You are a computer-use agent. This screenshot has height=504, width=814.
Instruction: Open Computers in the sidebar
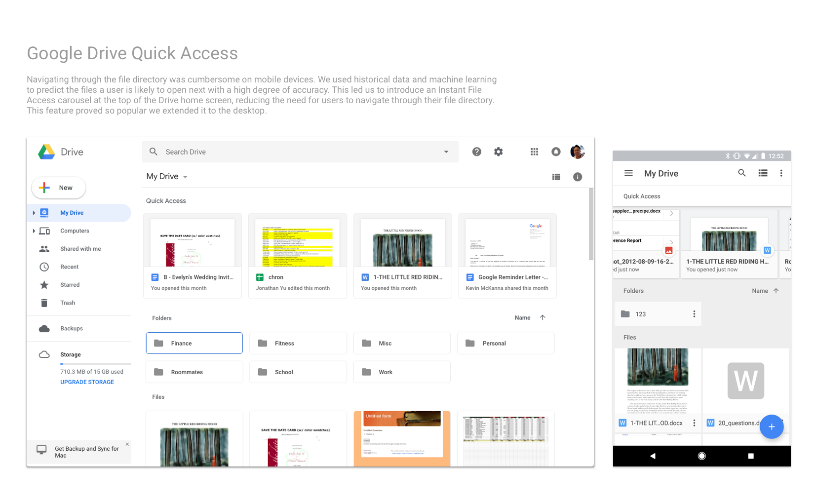79,231
